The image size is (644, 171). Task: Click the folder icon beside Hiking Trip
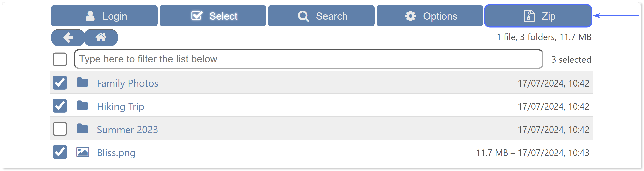click(x=83, y=106)
